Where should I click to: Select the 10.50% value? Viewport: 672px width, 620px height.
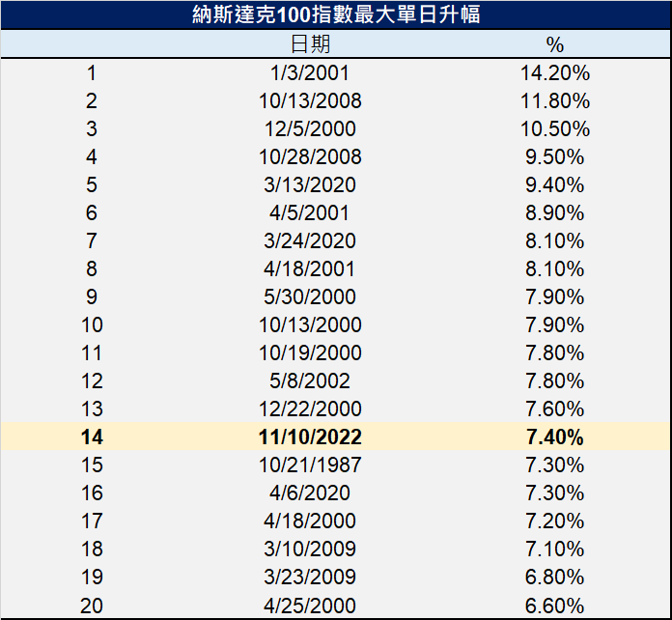pyautogui.click(x=555, y=128)
